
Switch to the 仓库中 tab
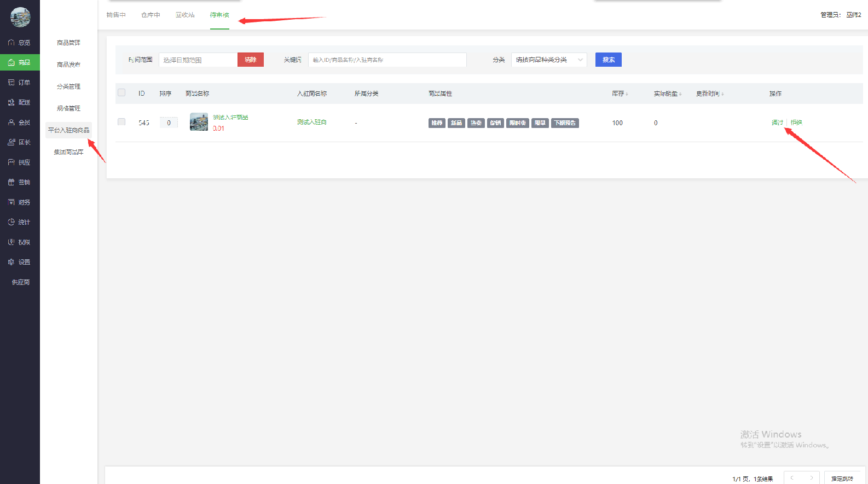pos(151,15)
